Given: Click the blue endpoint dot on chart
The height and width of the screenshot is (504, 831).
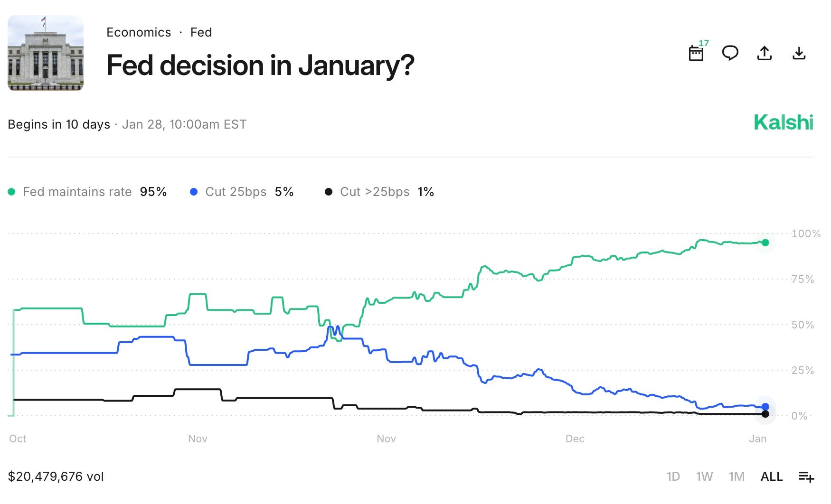Looking at the screenshot, I should 765,407.
